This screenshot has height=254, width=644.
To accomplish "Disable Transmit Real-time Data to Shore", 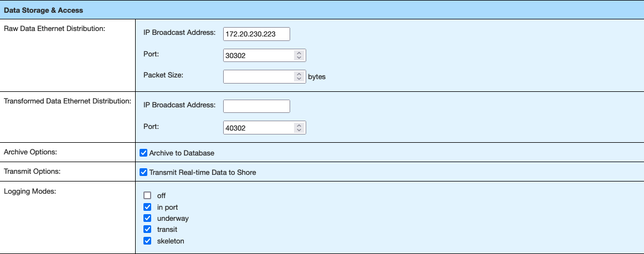I will 144,172.
